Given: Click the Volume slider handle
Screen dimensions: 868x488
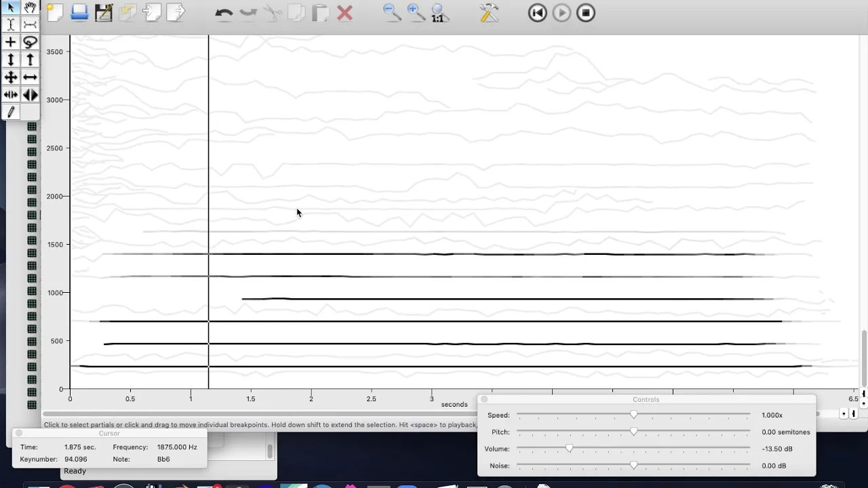Looking at the screenshot, I should point(569,449).
